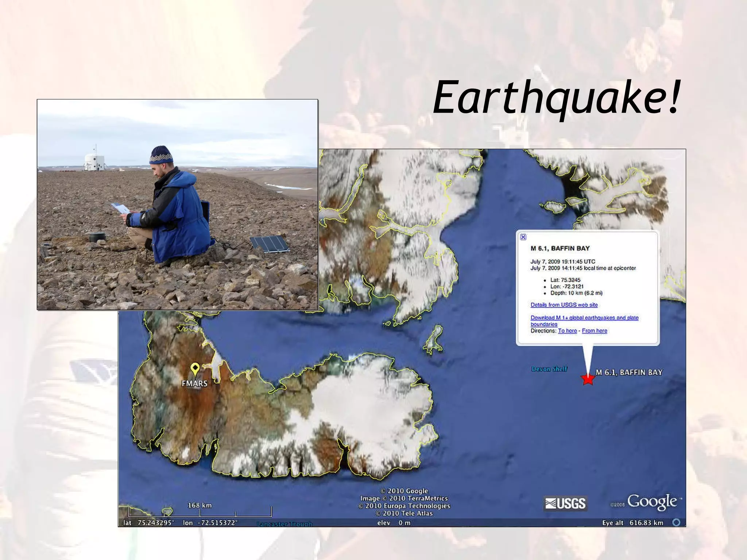Click the red earthquake star marker
The height and width of the screenshot is (560, 747).
click(588, 379)
